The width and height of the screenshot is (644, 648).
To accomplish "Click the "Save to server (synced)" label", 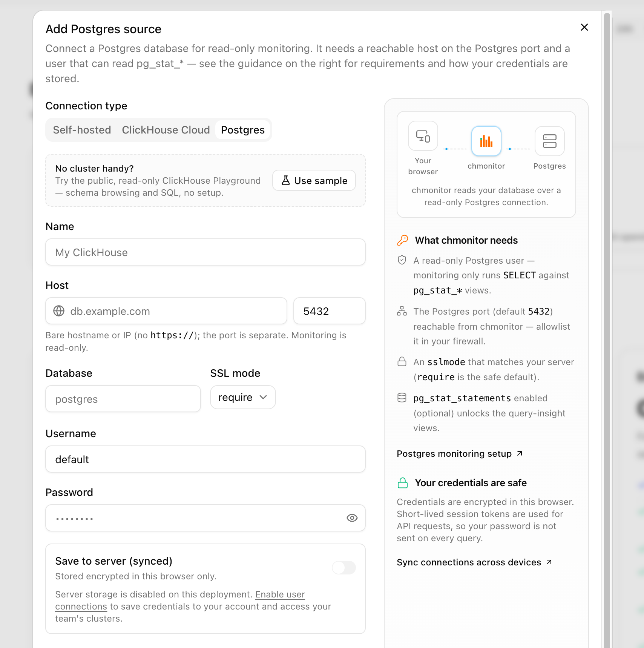I will (x=113, y=561).
